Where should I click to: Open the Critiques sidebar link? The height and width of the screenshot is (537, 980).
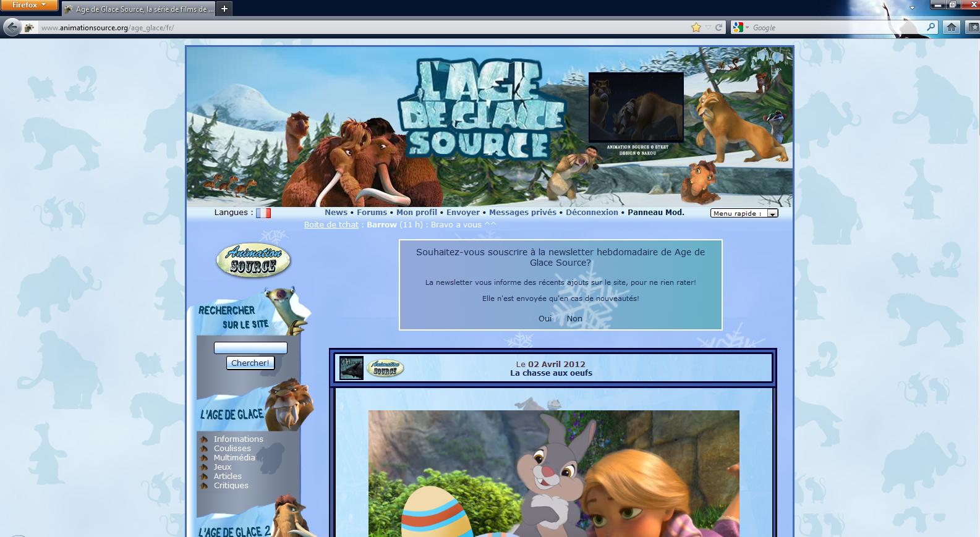point(231,486)
